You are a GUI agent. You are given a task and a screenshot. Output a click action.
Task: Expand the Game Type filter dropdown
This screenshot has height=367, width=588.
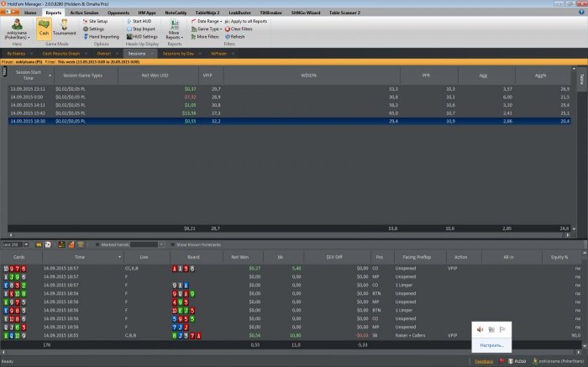(207, 29)
